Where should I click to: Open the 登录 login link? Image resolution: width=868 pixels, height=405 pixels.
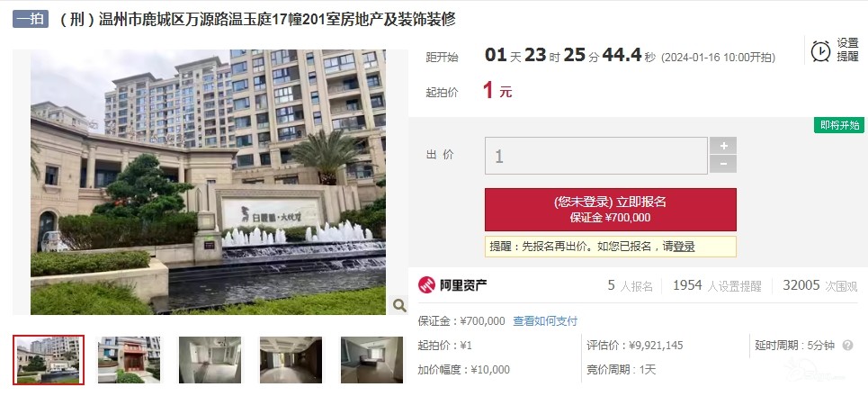click(x=684, y=247)
